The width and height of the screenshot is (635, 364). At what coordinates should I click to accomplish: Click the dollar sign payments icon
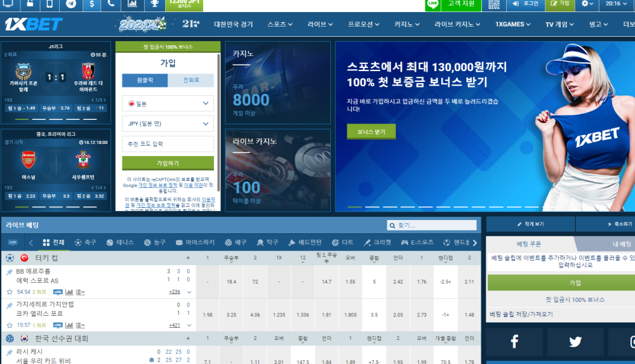(x=92, y=4)
